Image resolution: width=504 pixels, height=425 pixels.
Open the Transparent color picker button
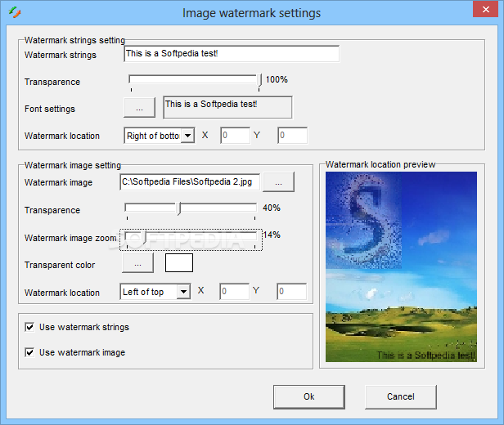[x=138, y=263]
